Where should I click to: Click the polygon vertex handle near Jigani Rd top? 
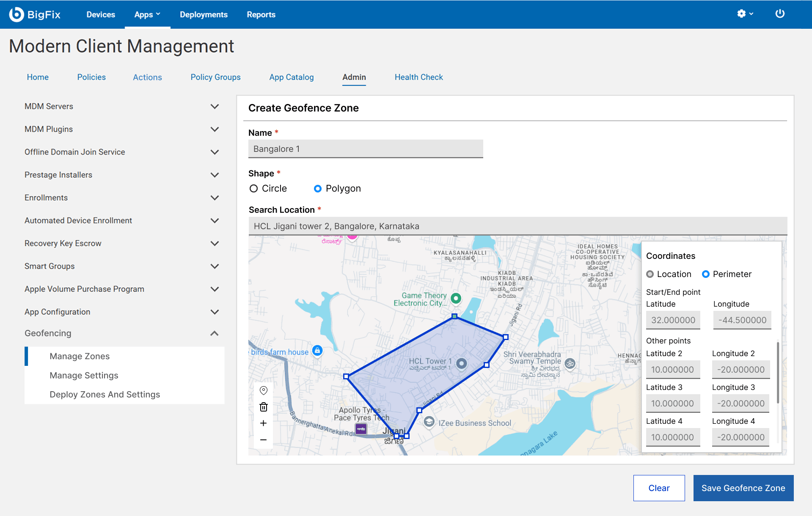pyautogui.click(x=506, y=337)
